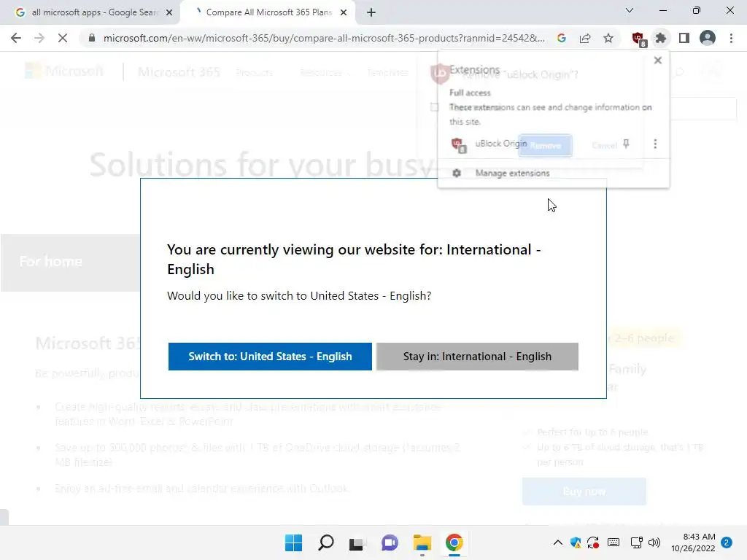Open File Explorer from taskbar
This screenshot has height=560, width=747.
tap(422, 542)
